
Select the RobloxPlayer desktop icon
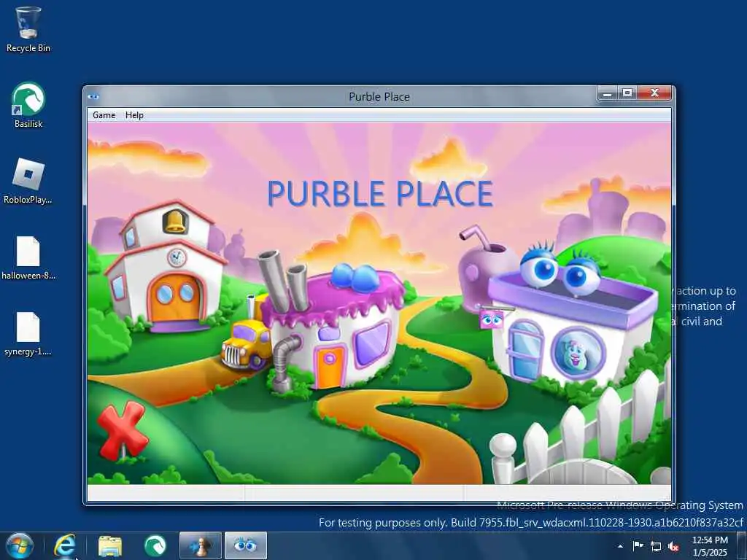28,181
